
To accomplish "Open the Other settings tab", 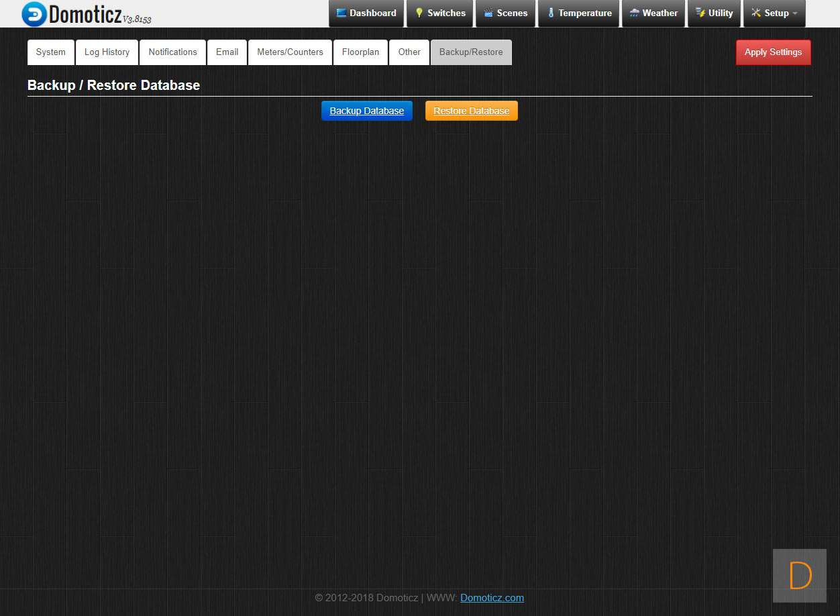I will pyautogui.click(x=409, y=52).
